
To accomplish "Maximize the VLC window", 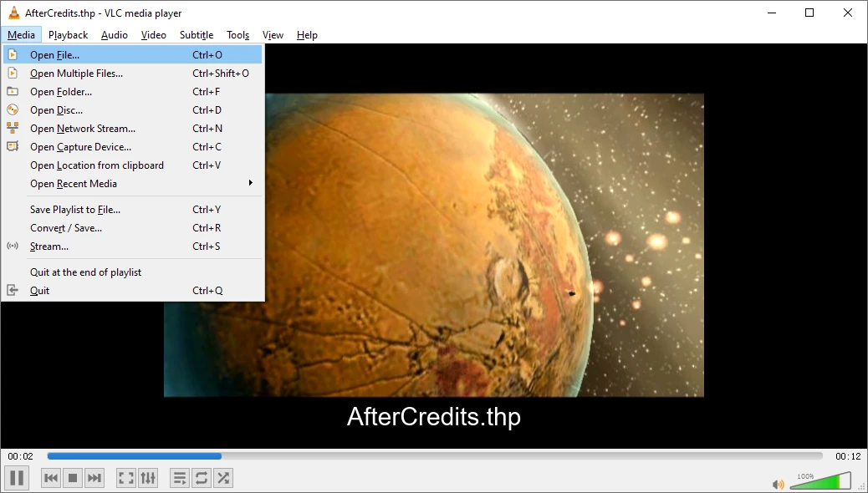I will coord(809,13).
